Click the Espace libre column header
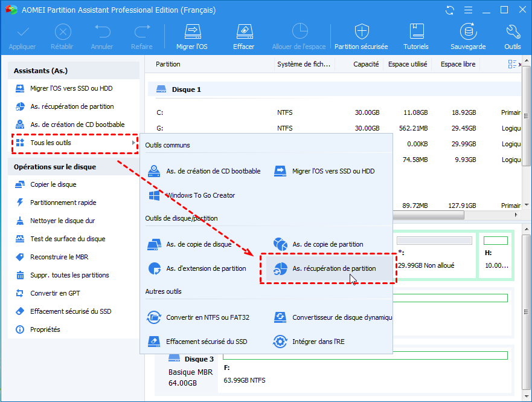The image size is (532, 402). click(458, 64)
